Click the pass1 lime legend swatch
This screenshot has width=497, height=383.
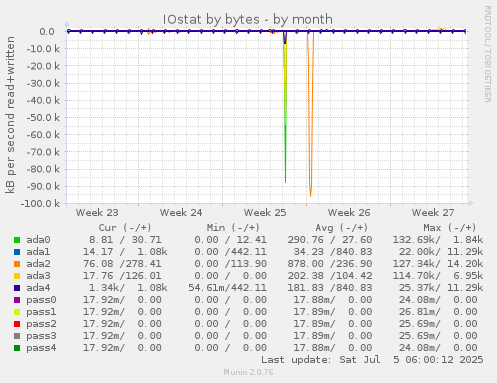pos(17,312)
